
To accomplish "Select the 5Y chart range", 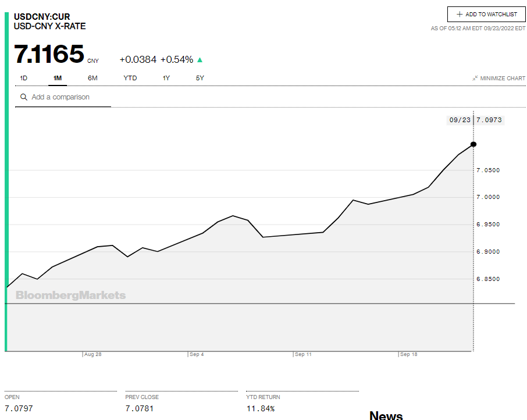I will click(x=200, y=78).
